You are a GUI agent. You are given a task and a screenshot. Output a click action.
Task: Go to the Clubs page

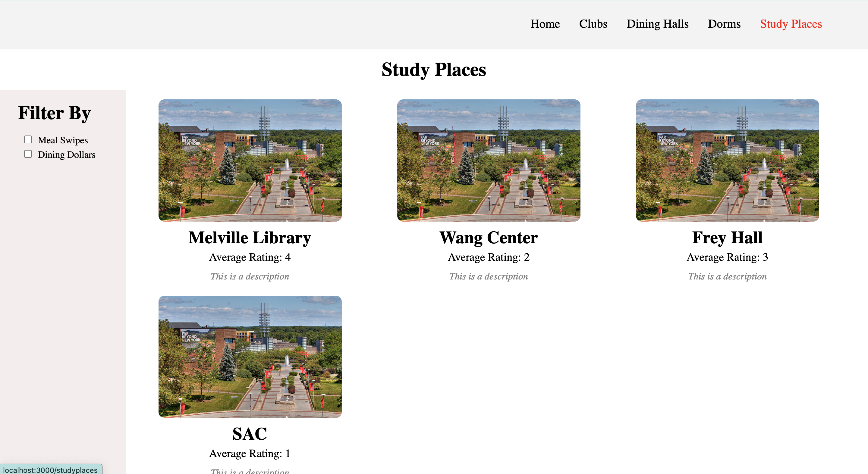pyautogui.click(x=593, y=24)
